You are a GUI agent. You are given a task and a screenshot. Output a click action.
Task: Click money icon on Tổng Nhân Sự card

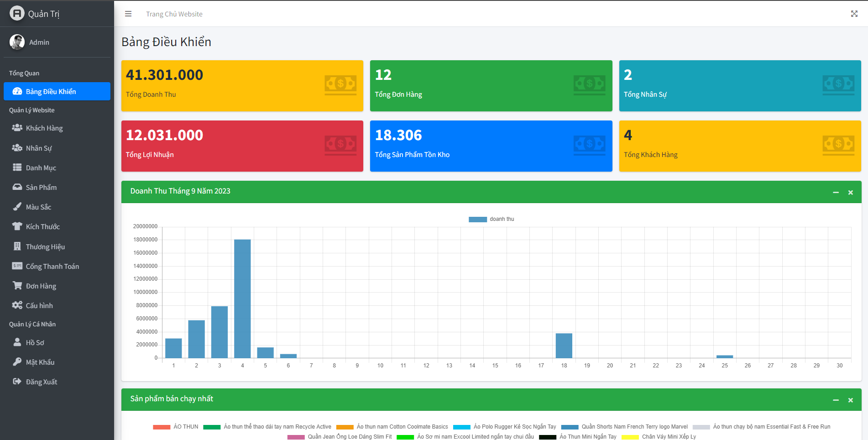[x=838, y=85]
